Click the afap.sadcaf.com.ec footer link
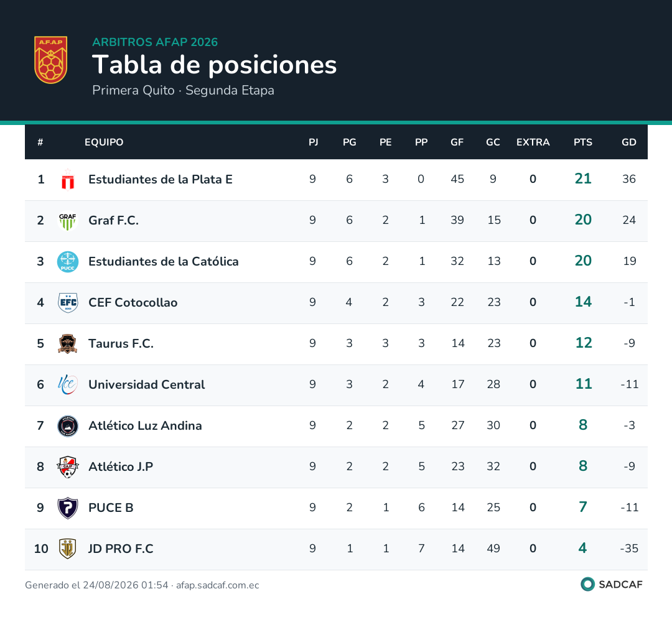The width and height of the screenshot is (672, 617). click(x=217, y=585)
